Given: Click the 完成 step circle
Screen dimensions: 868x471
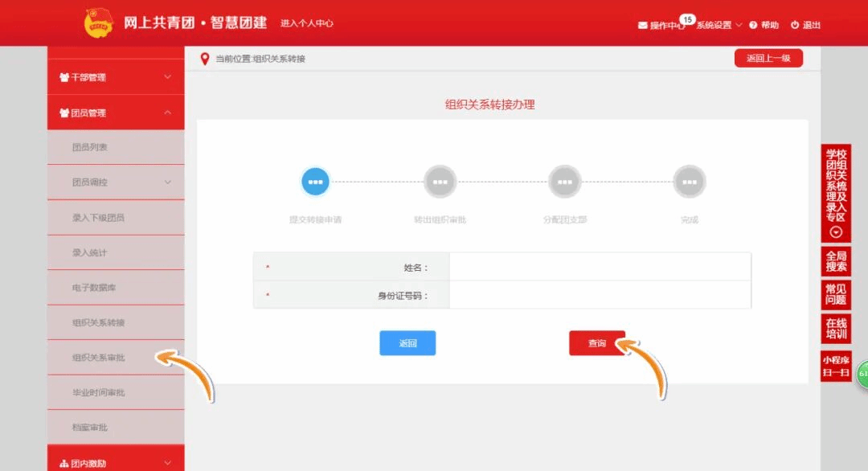Looking at the screenshot, I should click(x=689, y=182).
